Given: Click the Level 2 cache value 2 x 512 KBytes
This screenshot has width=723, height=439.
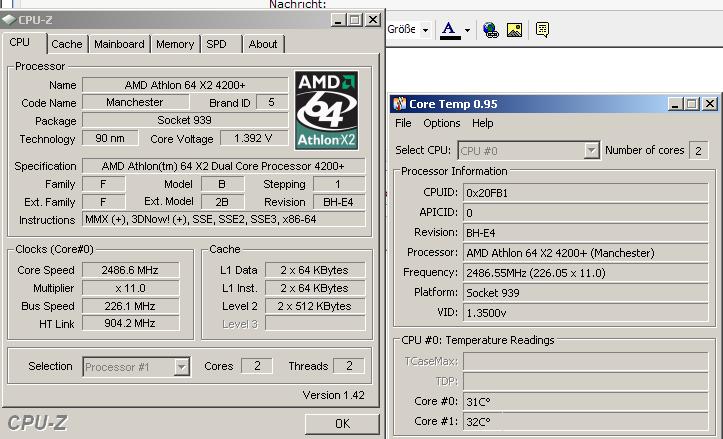Looking at the screenshot, I should pos(315,306).
